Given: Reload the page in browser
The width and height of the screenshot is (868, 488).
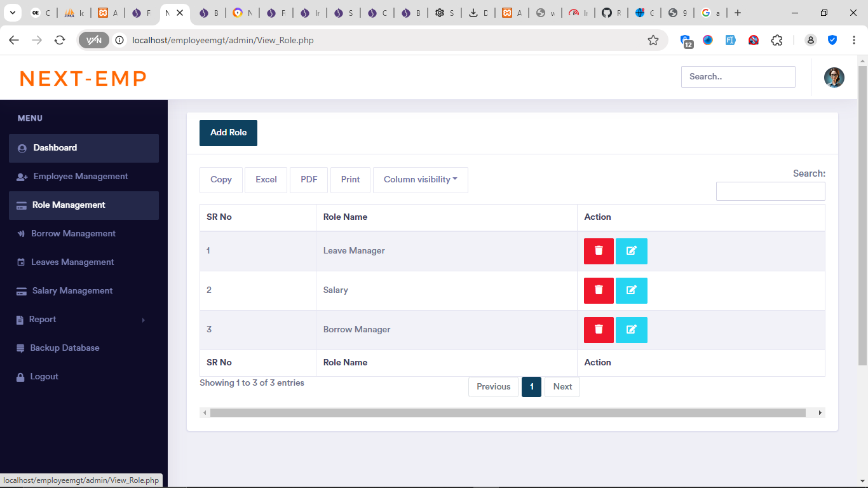Looking at the screenshot, I should pyautogui.click(x=60, y=40).
